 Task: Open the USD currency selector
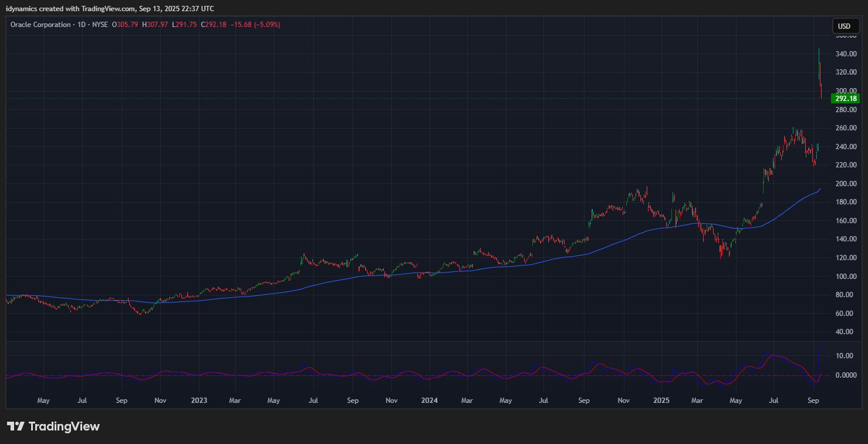pyautogui.click(x=844, y=26)
